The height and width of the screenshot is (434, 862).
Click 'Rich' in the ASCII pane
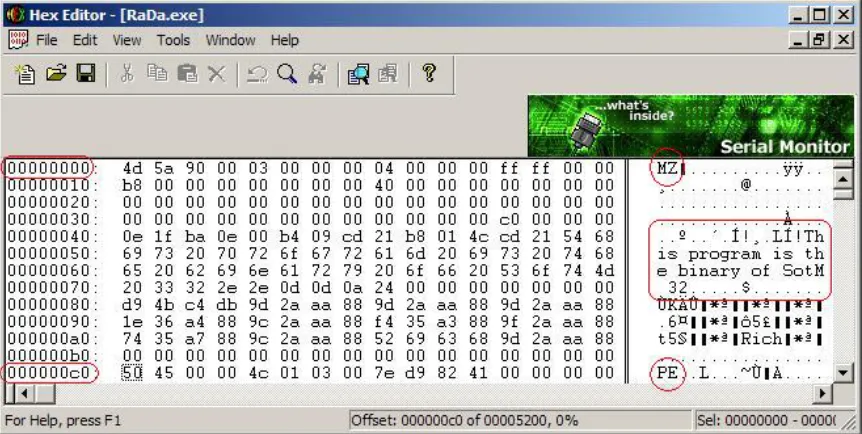pos(761,339)
